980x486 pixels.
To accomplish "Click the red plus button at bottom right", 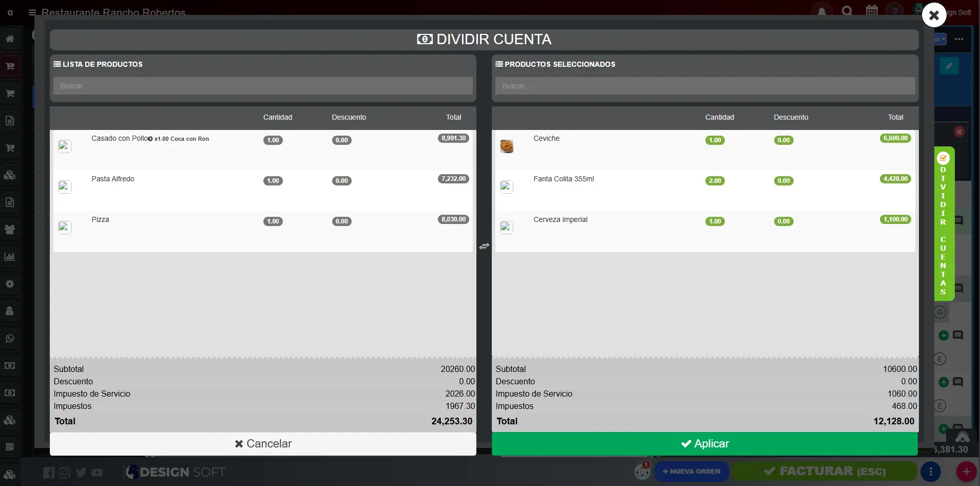I will 966,472.
